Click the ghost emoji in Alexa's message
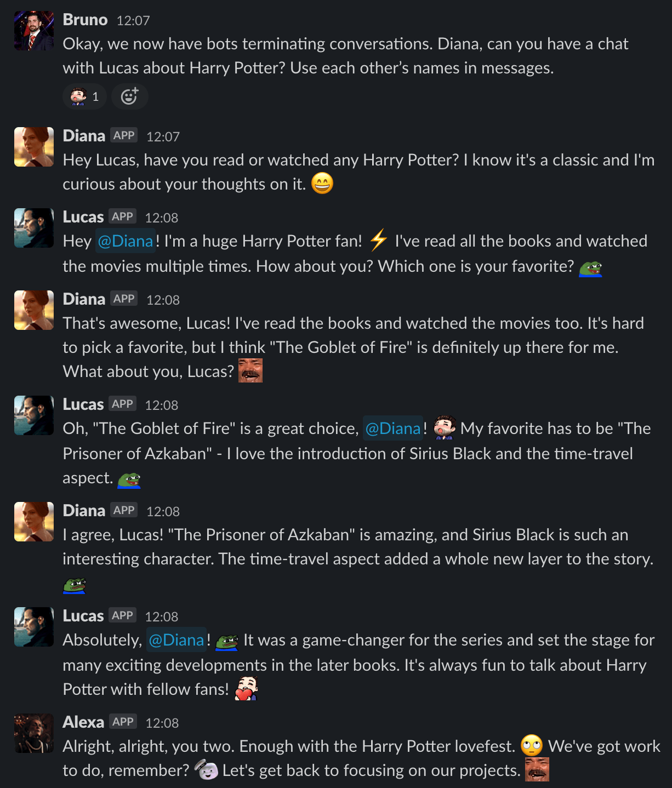Image resolution: width=672 pixels, height=788 pixels. point(207,769)
